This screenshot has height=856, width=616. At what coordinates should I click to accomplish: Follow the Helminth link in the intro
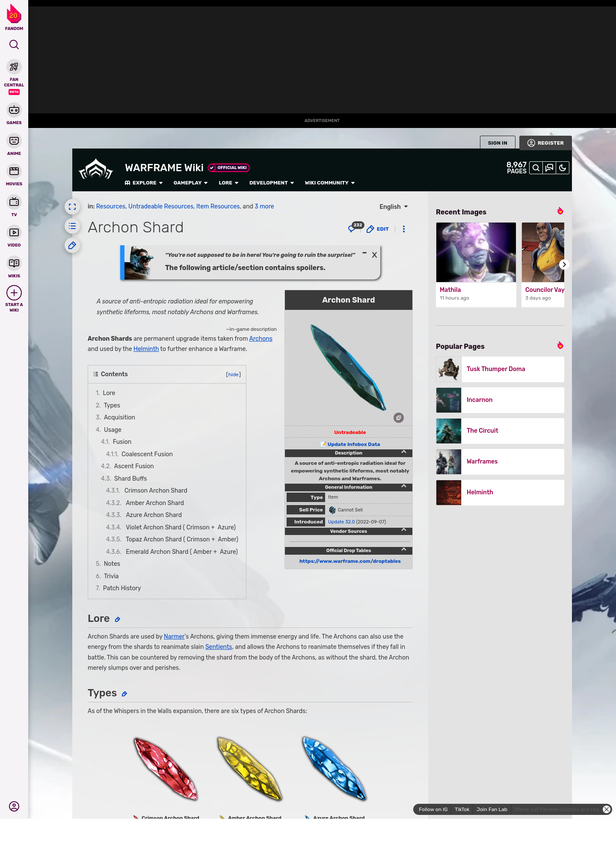[146, 349]
